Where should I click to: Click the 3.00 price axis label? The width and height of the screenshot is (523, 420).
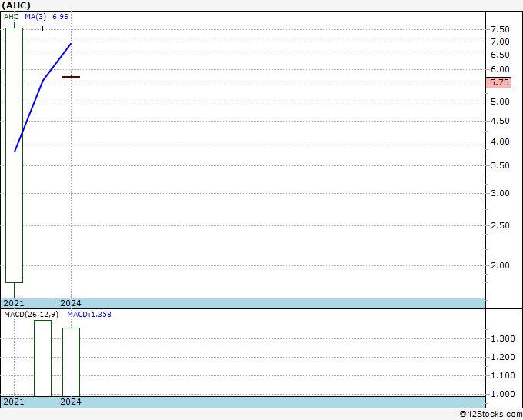coord(500,194)
